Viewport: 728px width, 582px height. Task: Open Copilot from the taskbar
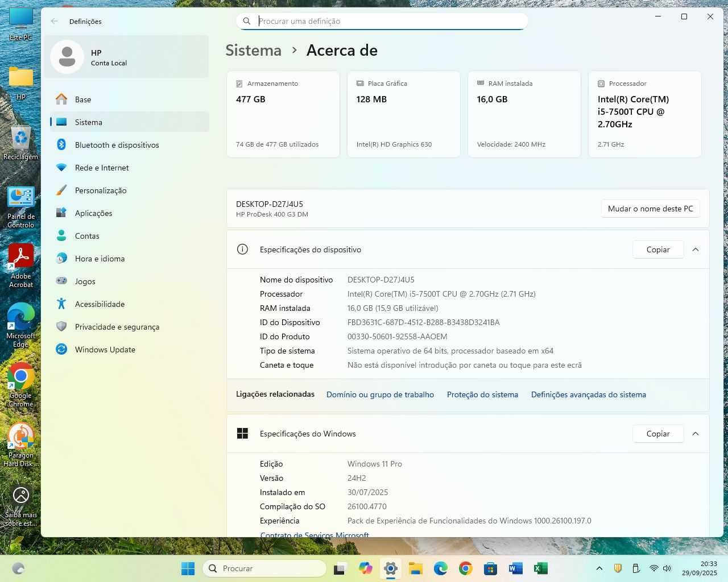tap(365, 568)
